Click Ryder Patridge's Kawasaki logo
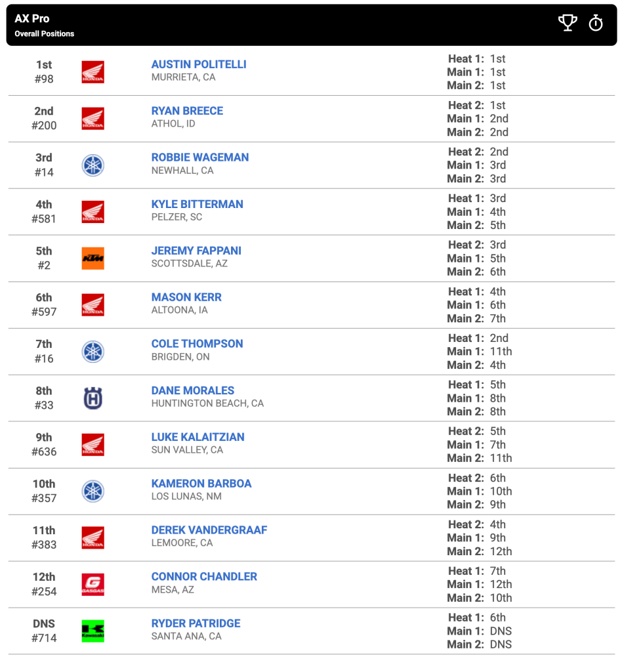This screenshot has height=672, width=622. (93, 631)
